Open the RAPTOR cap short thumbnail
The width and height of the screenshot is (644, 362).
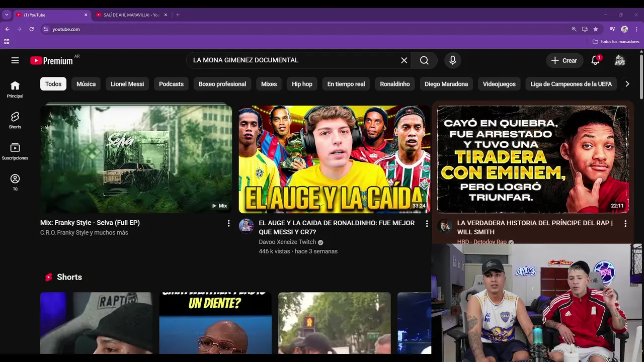click(x=96, y=323)
